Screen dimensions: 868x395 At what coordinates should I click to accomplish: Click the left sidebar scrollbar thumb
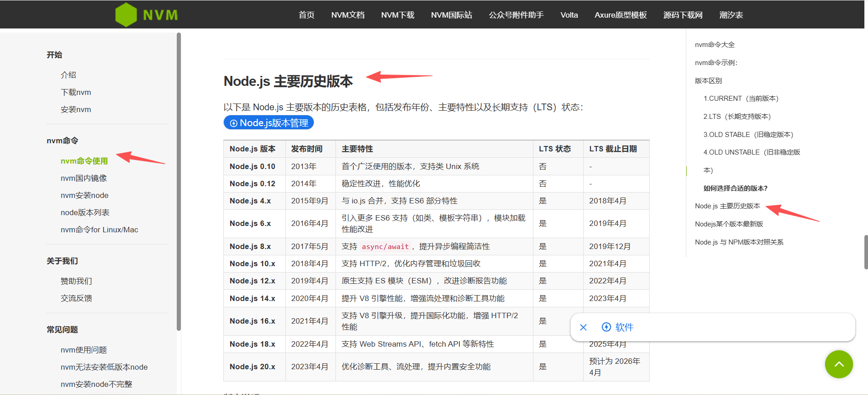coord(179,181)
